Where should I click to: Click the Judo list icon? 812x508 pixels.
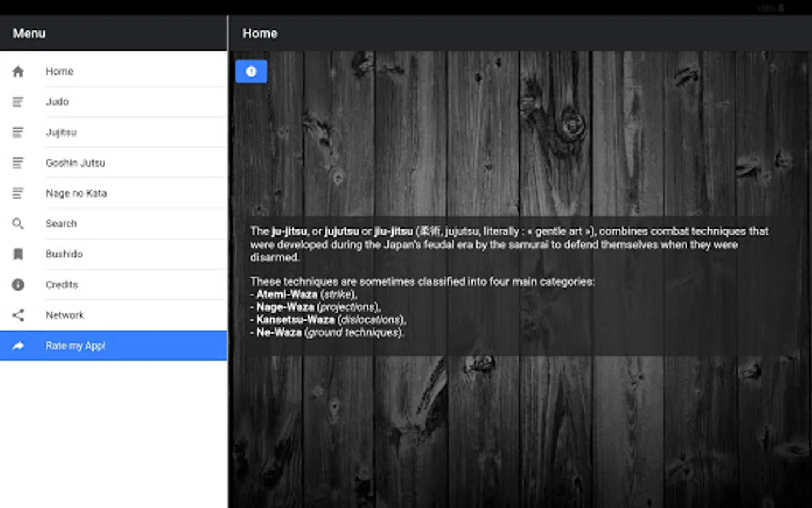tap(18, 102)
